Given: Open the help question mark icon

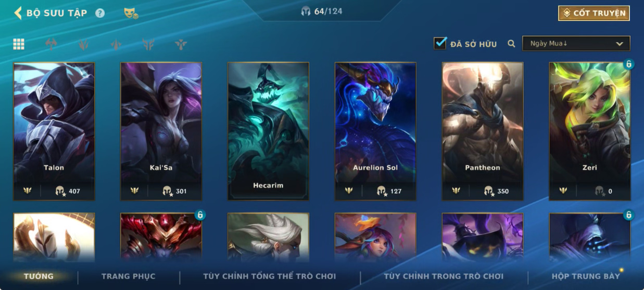Looking at the screenshot, I should coord(100,13).
